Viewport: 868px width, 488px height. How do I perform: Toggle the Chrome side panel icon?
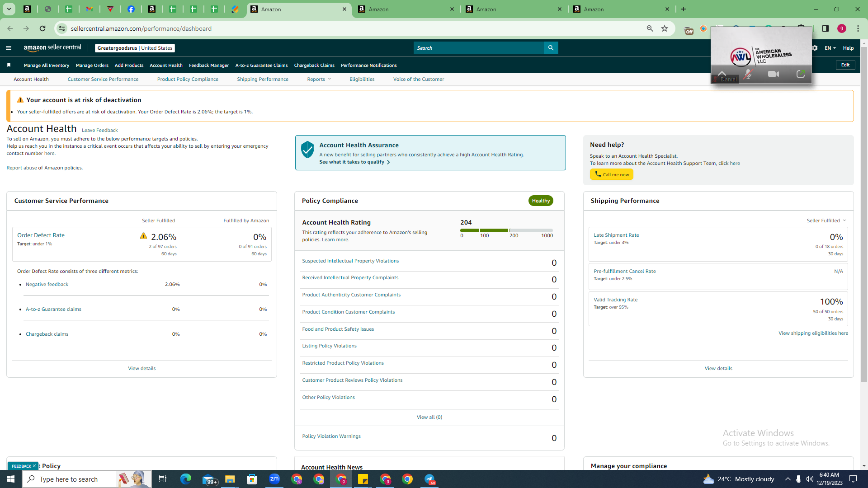pos(826,28)
